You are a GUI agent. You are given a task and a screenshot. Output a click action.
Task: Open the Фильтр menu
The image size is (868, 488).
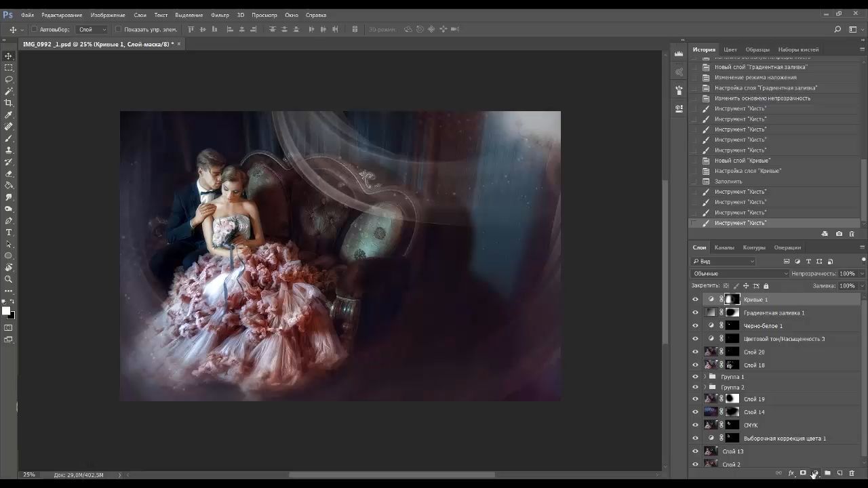click(220, 15)
